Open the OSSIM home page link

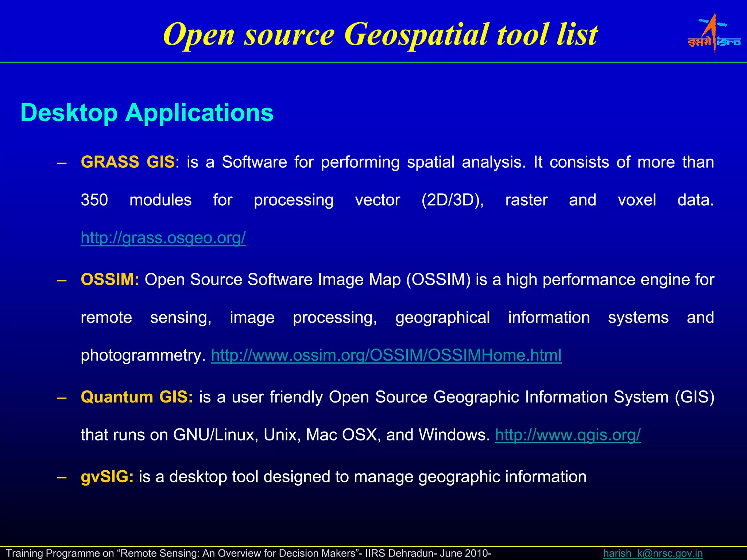386,355
